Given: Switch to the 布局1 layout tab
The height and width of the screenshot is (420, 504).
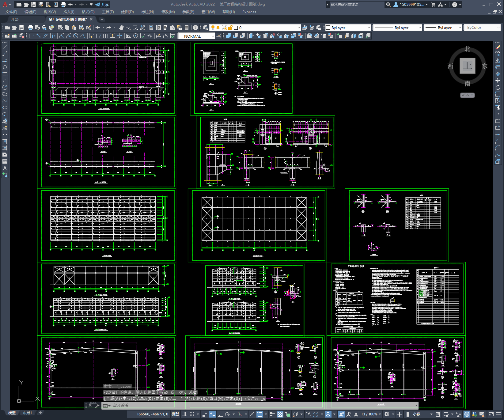Looking at the screenshot, I should 27,413.
